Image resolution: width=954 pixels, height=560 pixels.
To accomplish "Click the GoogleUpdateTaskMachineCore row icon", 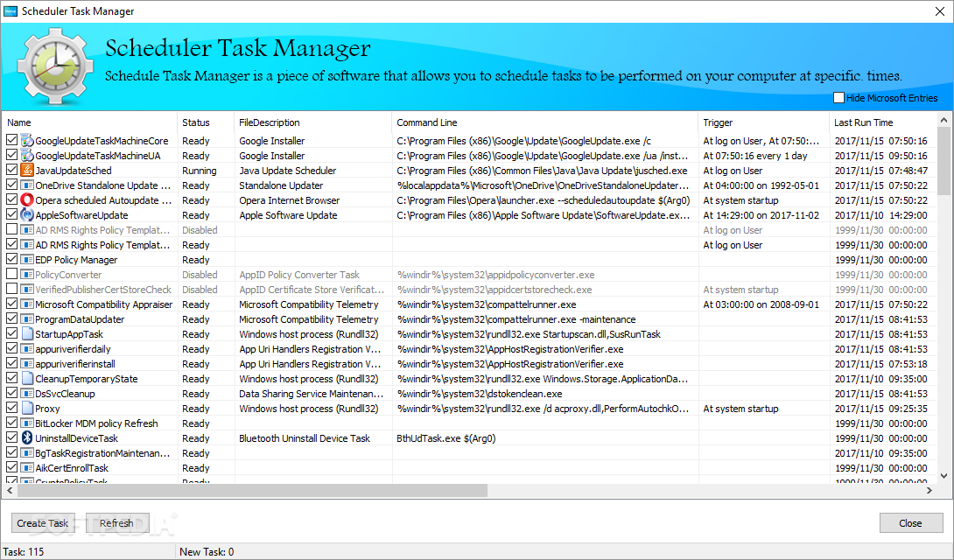I will pos(27,141).
